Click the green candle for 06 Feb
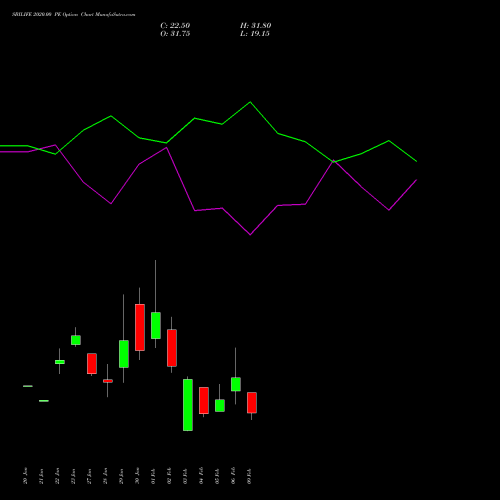Viewport: 500px width, 500px height. pos(236,384)
